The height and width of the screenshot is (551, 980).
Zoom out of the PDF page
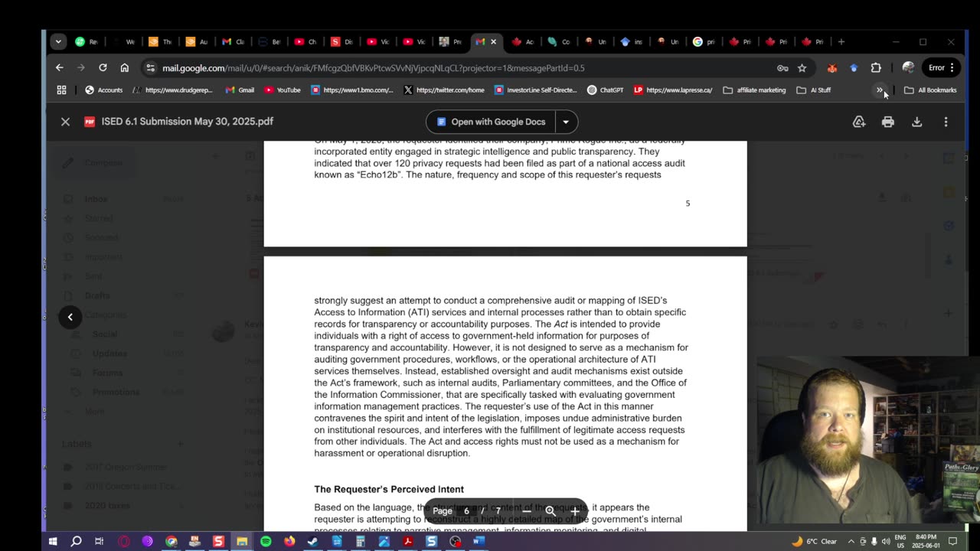(x=527, y=511)
